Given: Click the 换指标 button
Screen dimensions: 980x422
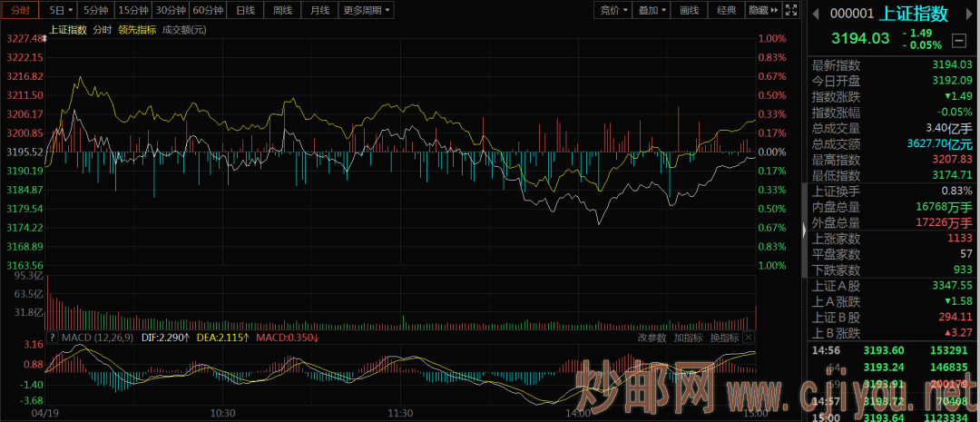Looking at the screenshot, I should [724, 338].
